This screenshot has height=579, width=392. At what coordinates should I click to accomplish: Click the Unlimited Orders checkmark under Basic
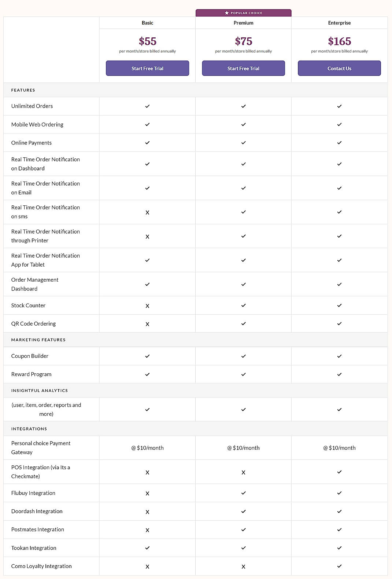coord(147,106)
